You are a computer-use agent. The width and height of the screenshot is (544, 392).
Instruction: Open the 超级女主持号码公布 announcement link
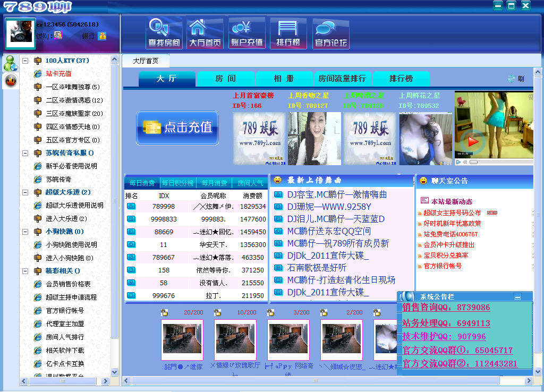click(x=452, y=213)
